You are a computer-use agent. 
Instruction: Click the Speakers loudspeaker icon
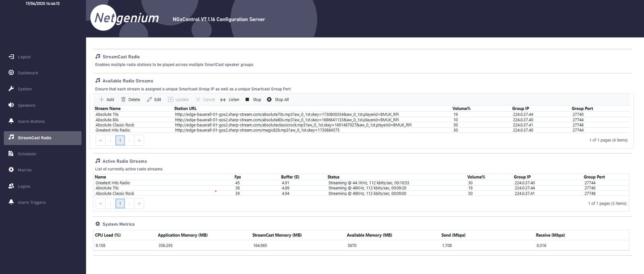tap(11, 105)
